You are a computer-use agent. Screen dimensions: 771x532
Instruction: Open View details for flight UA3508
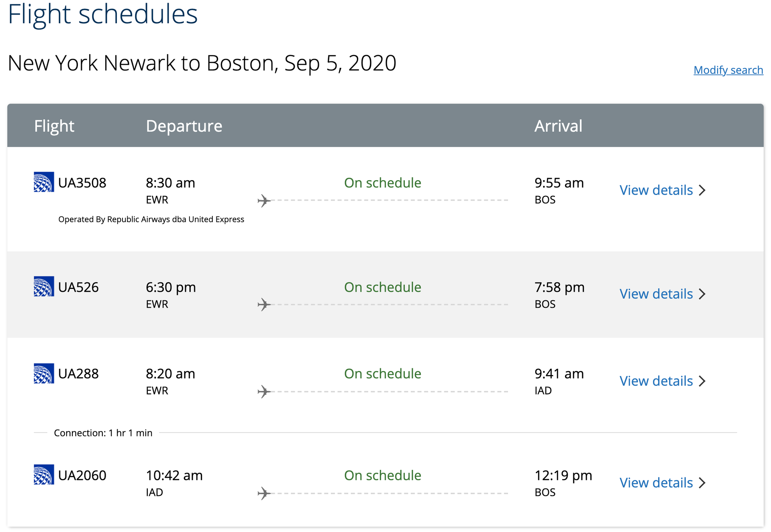tap(656, 190)
